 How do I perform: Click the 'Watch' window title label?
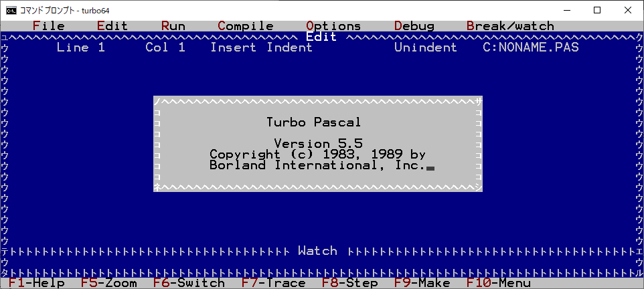(x=317, y=250)
